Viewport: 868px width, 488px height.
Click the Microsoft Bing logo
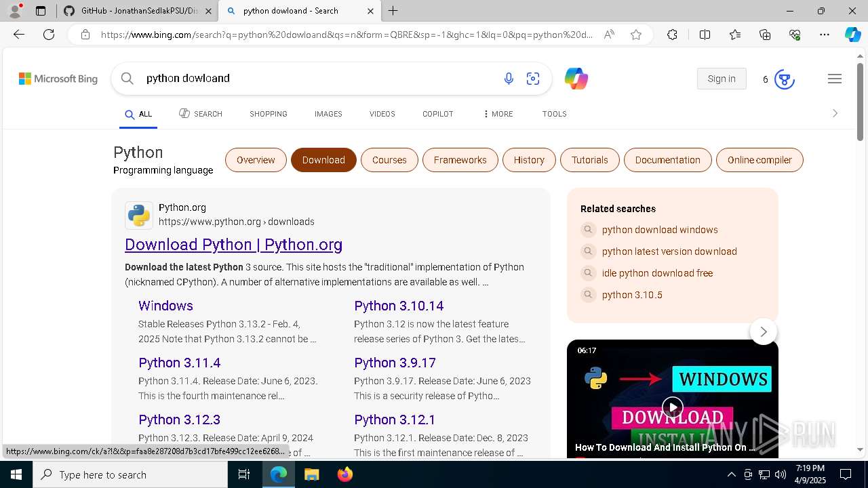click(x=58, y=79)
